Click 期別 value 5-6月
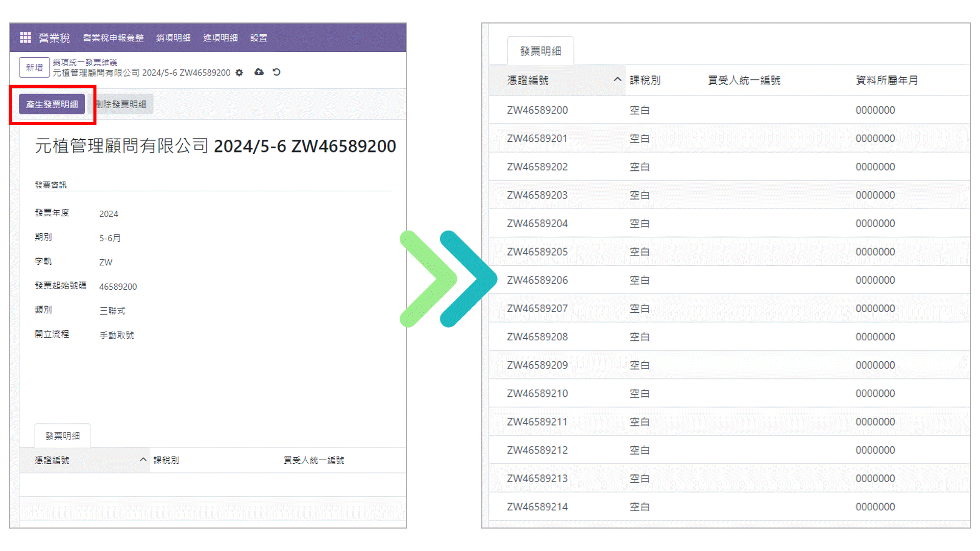 coord(110,238)
